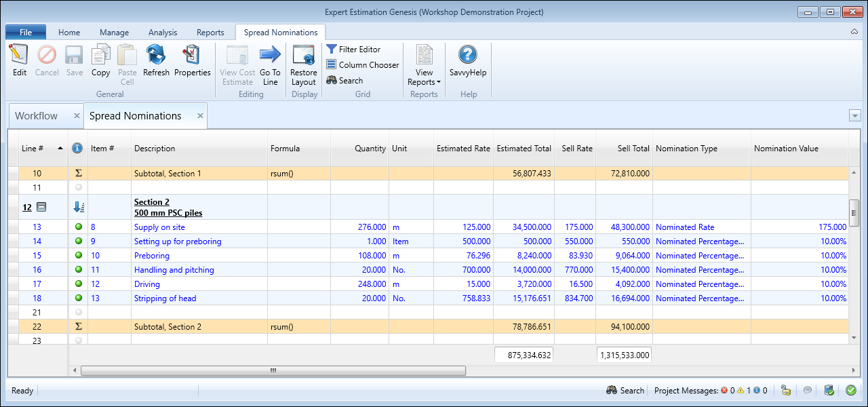Viewport: 868px width, 407px height.
Task: Switch to the Analysis ribbon tab
Action: 163,33
